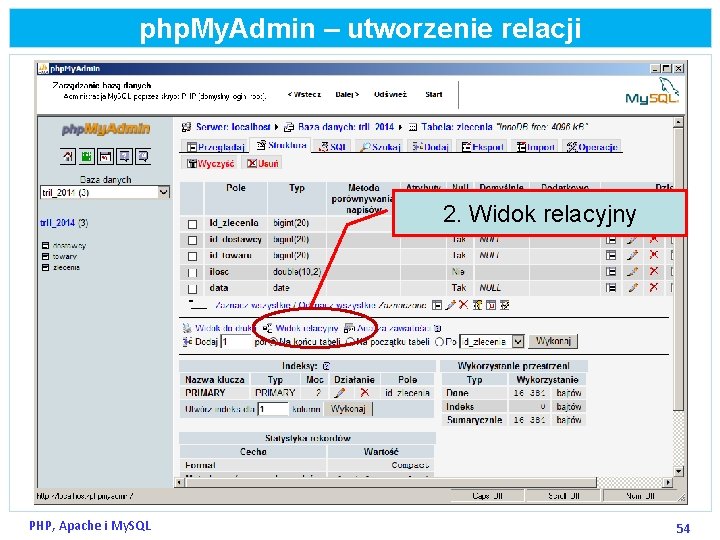
Task: Click the horizontal scrollbar right arrow
Action: point(668,483)
